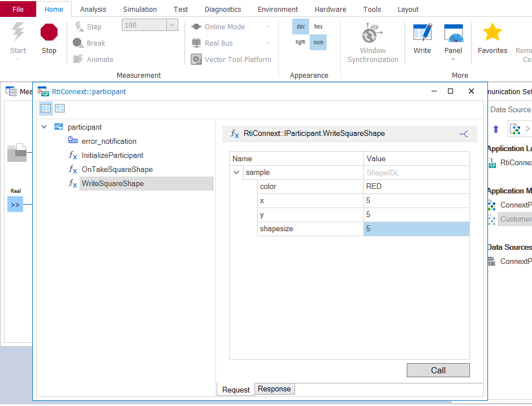Collapse the sample row in the table
The width and height of the screenshot is (532, 406).
(x=236, y=173)
